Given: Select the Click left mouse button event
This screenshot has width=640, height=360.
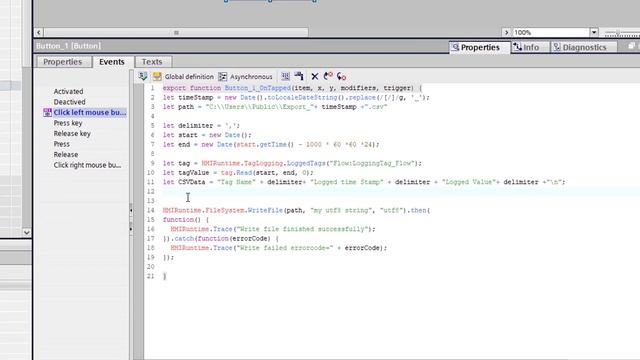Looking at the screenshot, I should coord(89,112).
